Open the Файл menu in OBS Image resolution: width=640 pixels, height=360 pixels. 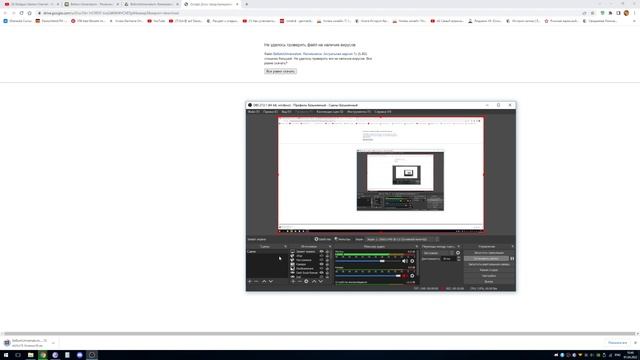253,111
